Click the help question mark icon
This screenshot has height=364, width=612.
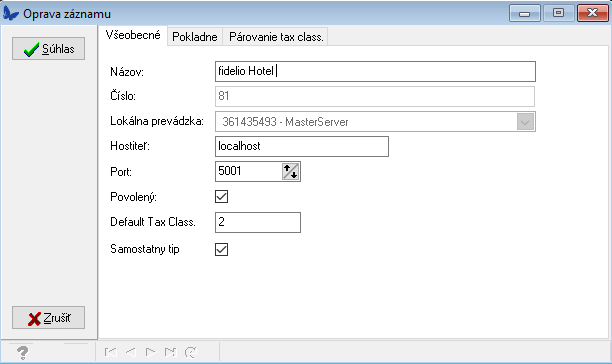(23, 353)
